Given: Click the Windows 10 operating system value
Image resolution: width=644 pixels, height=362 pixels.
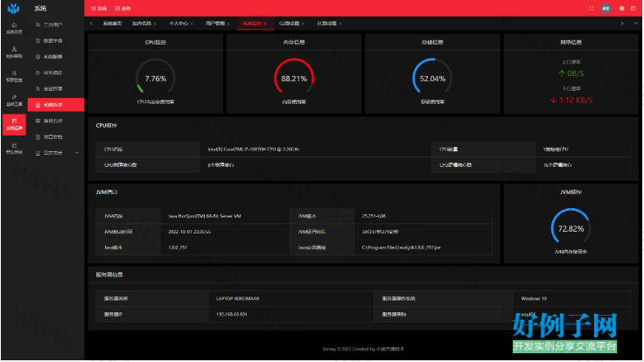Looking at the screenshot, I should tap(534, 298).
